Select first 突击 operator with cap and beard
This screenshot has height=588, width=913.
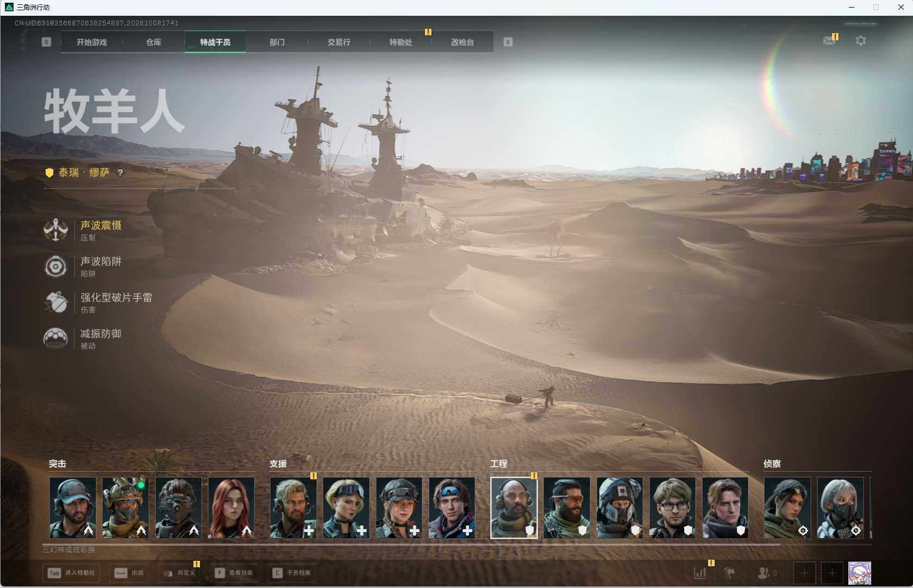point(73,508)
